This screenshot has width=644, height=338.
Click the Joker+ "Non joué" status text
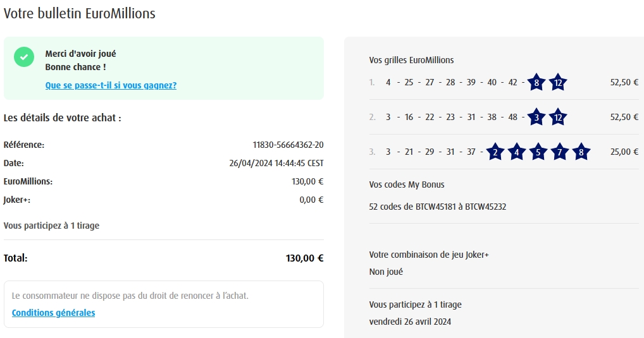[386, 272]
